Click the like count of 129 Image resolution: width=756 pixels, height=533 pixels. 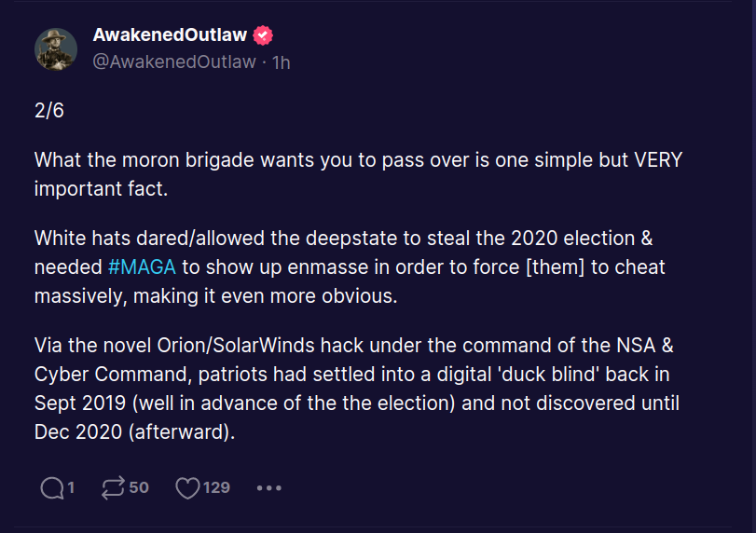tap(216, 487)
